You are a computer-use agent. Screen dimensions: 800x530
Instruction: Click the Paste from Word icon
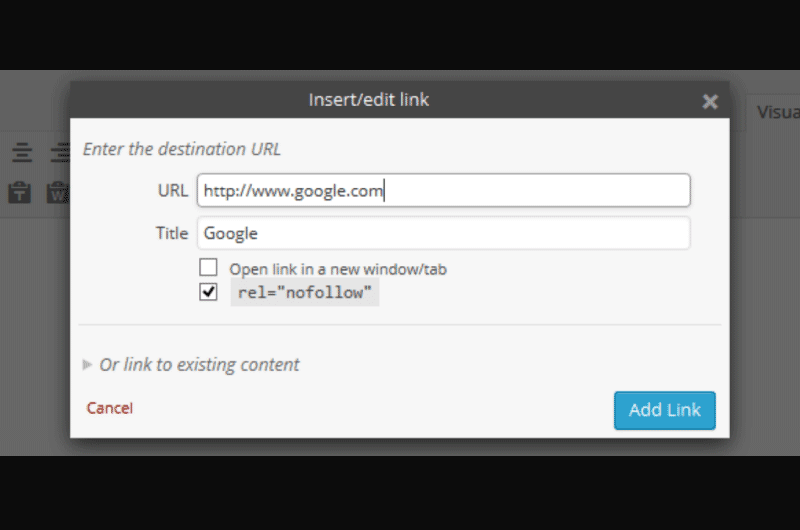[58, 193]
